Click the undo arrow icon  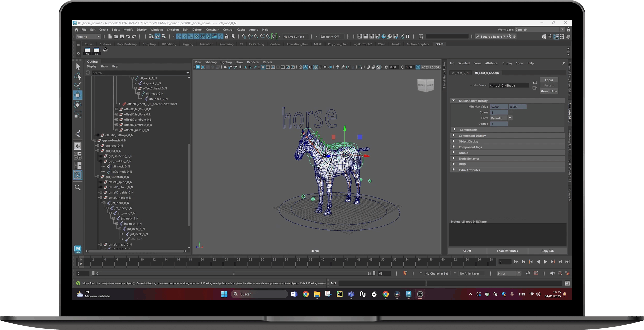[128, 37]
